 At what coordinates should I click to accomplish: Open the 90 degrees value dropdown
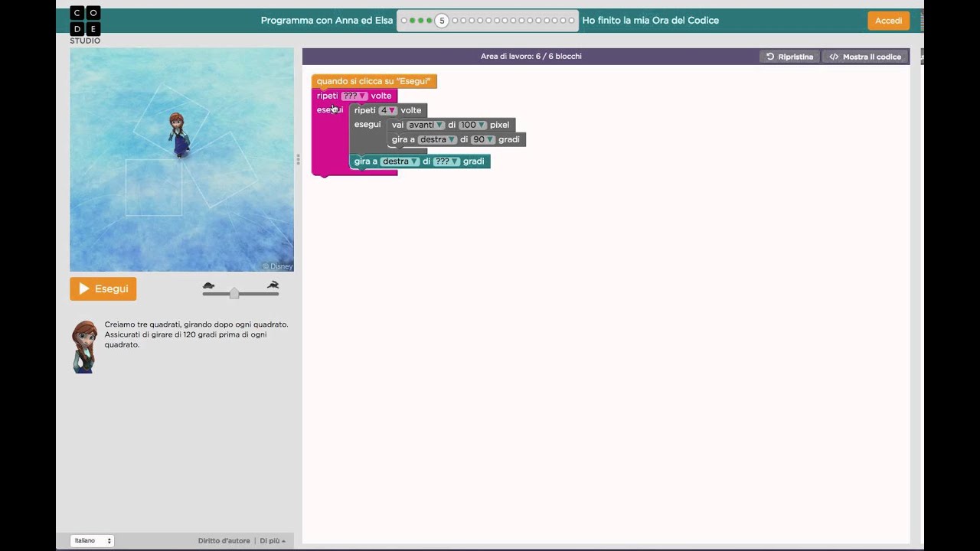point(482,139)
